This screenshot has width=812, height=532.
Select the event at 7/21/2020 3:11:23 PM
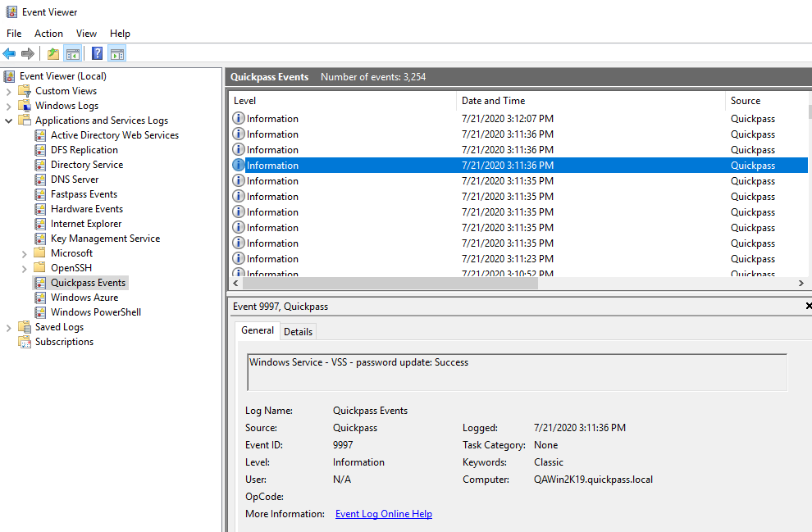pos(518,258)
